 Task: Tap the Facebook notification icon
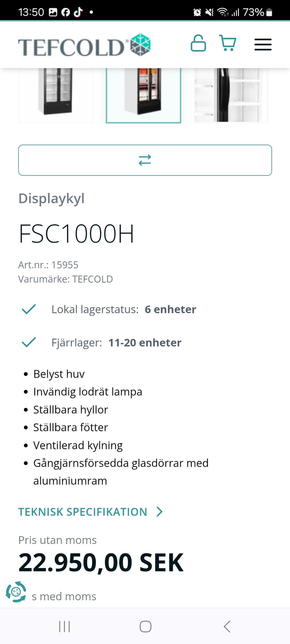click(66, 12)
